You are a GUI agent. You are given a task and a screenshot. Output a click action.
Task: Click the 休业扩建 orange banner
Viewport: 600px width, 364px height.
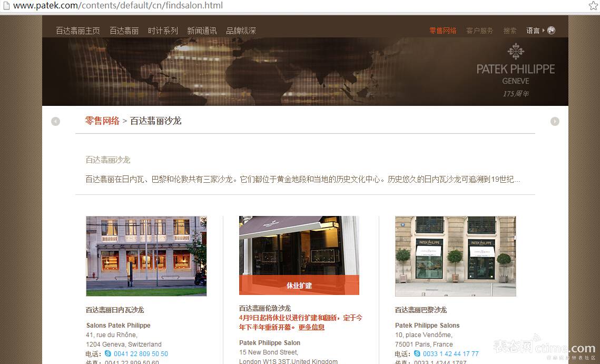(299, 285)
